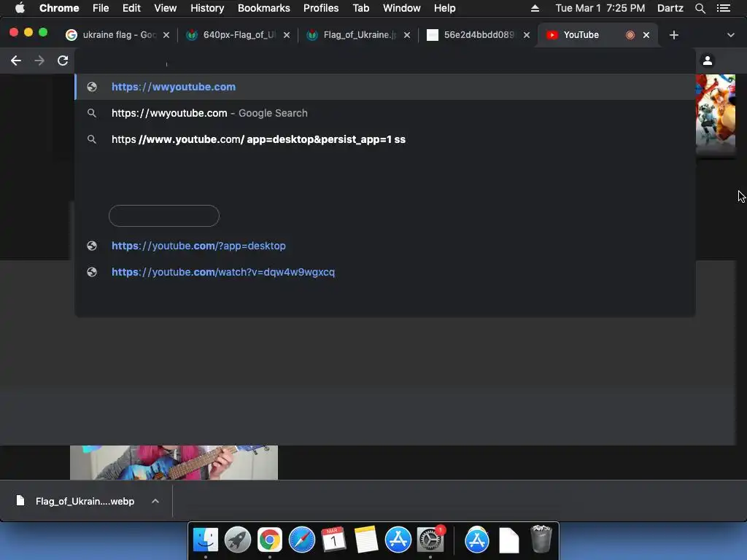
Task: Click the empty rounded field in dropdown
Action: 164,216
